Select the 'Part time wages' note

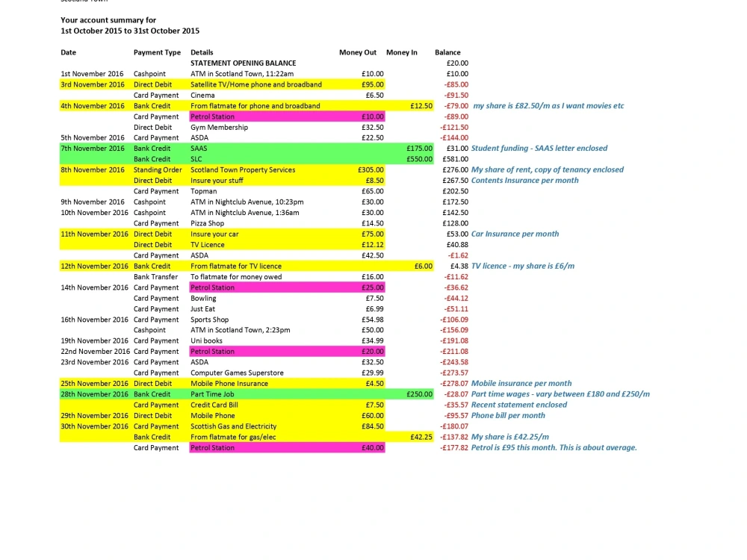(x=560, y=393)
